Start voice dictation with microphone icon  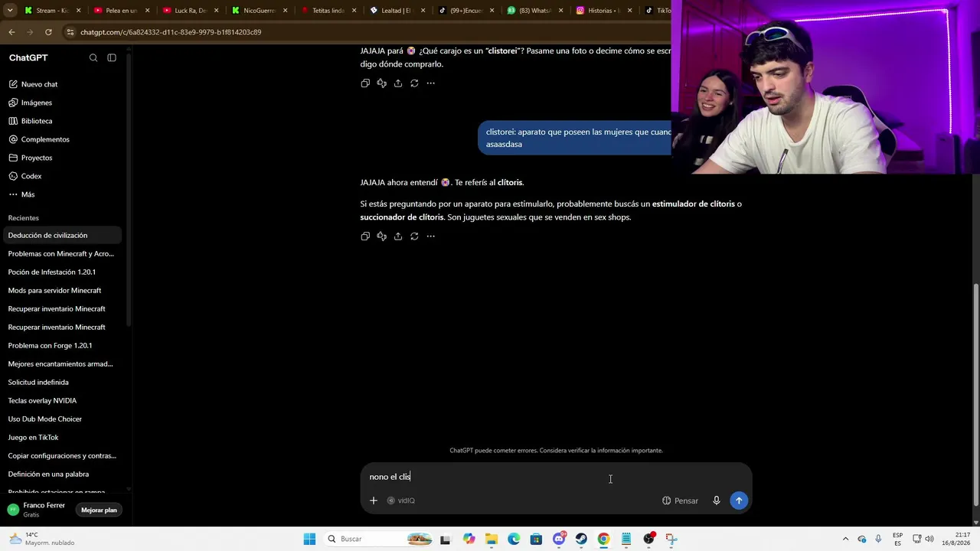717,500
